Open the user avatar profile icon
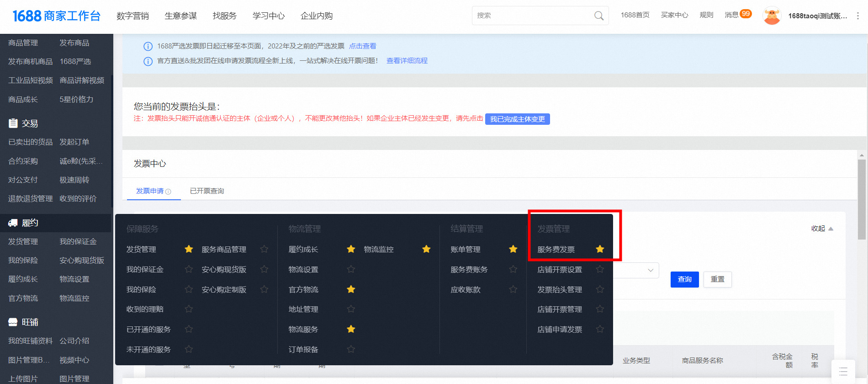 (772, 16)
